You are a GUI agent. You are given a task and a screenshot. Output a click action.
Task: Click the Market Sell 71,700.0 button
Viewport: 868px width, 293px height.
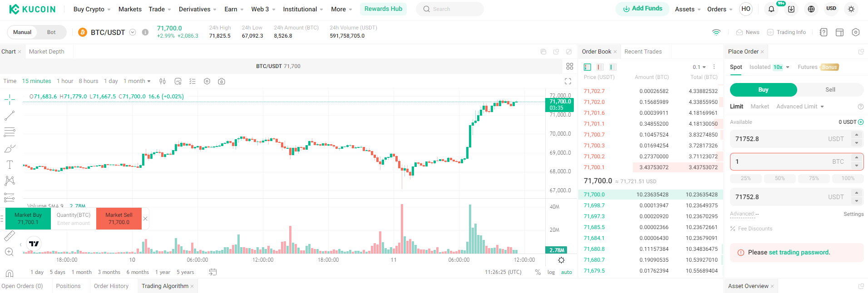(119, 219)
